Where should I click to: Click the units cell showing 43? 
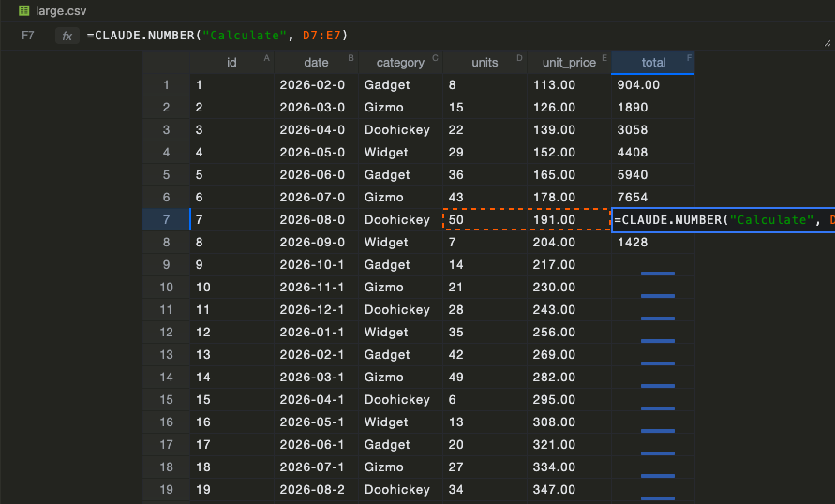click(x=485, y=198)
